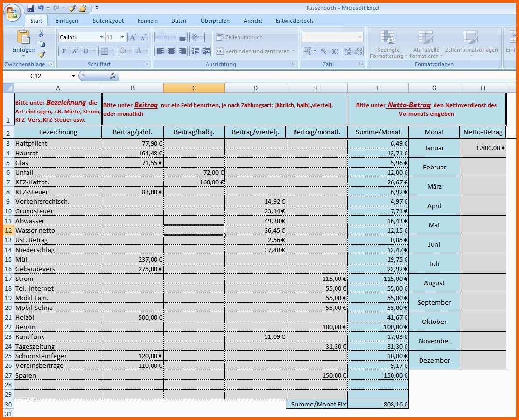Screen dimensions: 519x420
Task: Open the round Office button menu
Action: [12, 13]
